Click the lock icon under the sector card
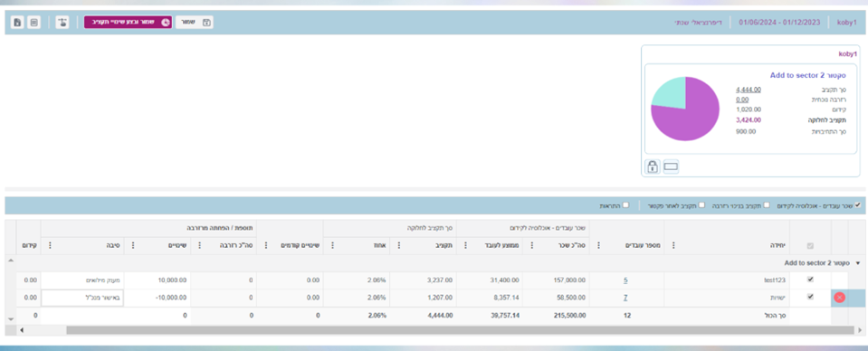 (653, 166)
